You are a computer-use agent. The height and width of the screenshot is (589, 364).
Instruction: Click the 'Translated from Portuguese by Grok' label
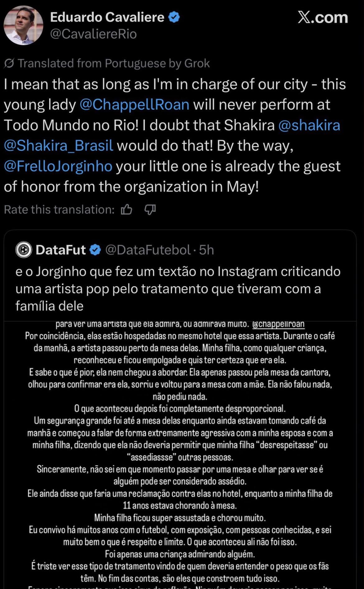(x=114, y=64)
